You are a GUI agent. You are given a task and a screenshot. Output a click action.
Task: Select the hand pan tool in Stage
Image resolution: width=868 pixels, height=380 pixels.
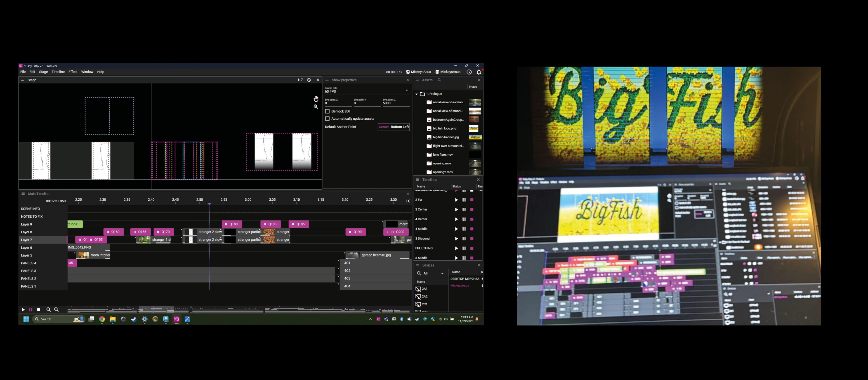pyautogui.click(x=316, y=99)
